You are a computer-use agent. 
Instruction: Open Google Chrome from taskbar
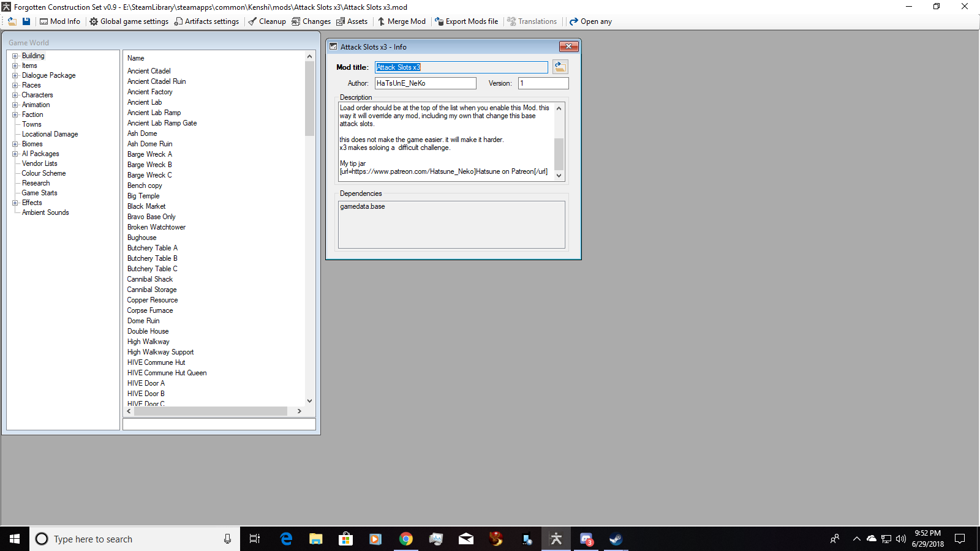405,539
